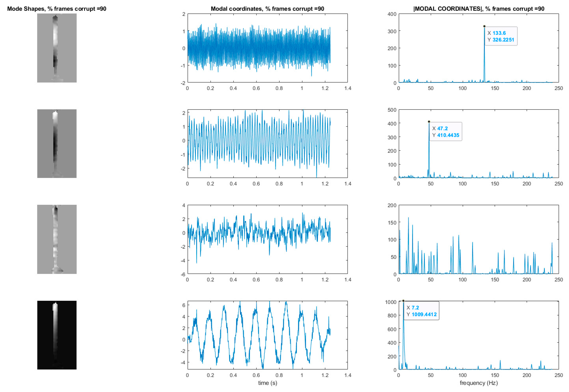Click the 'Modal coordinates' plot title
The height and width of the screenshot is (392, 569).
pos(267,9)
